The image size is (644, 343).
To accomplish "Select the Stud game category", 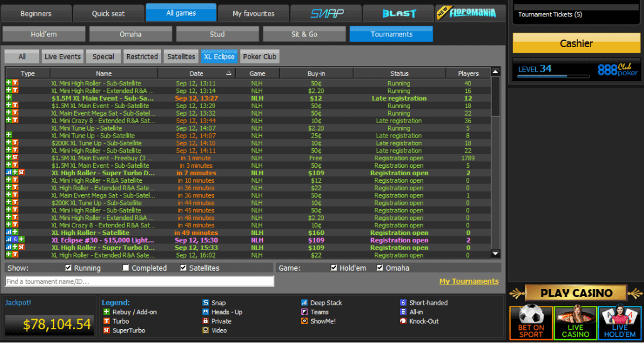I will click(x=217, y=35).
